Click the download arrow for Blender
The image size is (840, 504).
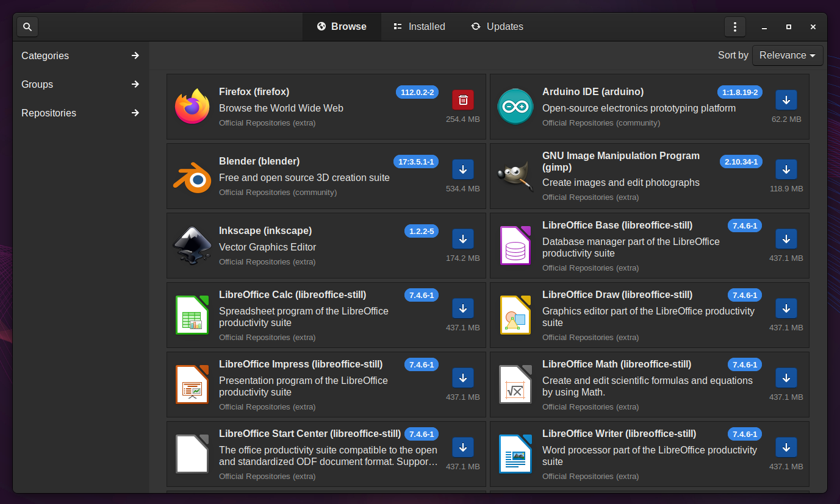(x=463, y=169)
